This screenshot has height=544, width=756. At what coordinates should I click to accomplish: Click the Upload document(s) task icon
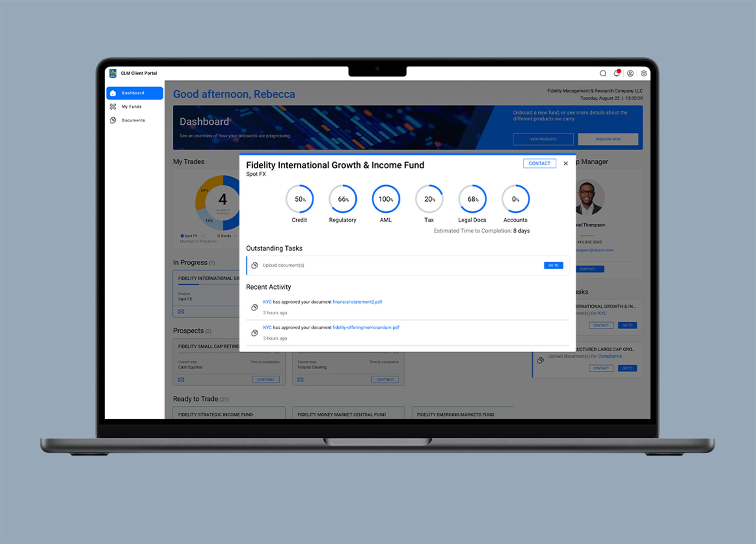point(255,265)
